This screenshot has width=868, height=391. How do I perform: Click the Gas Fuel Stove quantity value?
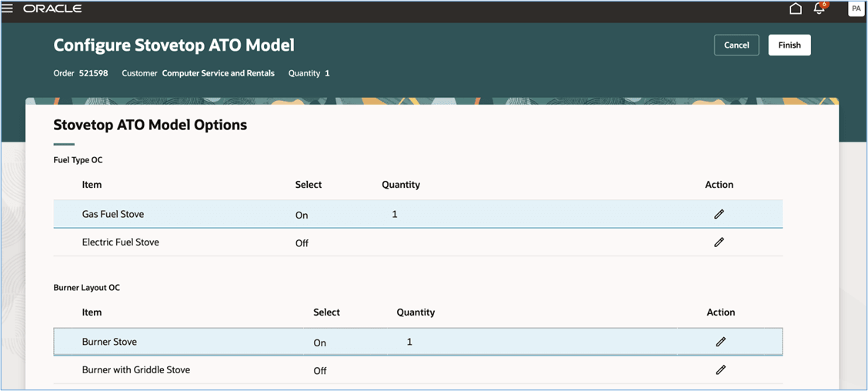click(x=395, y=214)
